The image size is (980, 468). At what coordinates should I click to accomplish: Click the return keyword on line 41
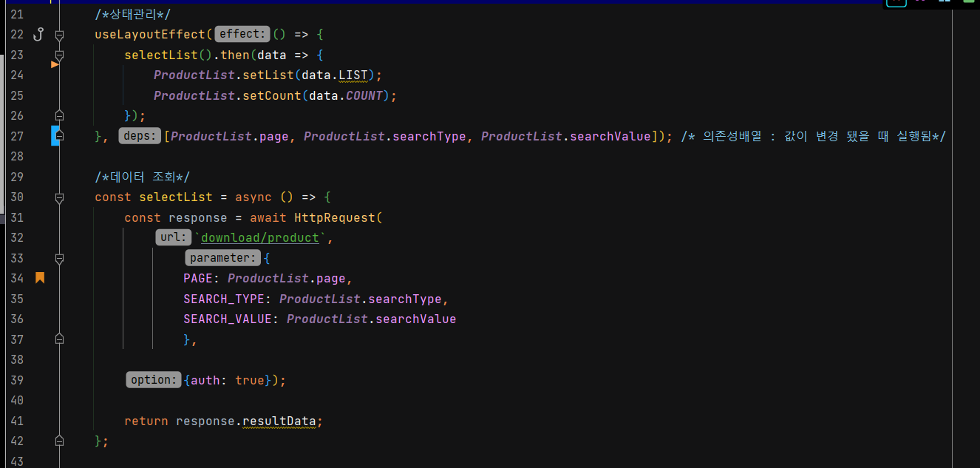(146, 421)
